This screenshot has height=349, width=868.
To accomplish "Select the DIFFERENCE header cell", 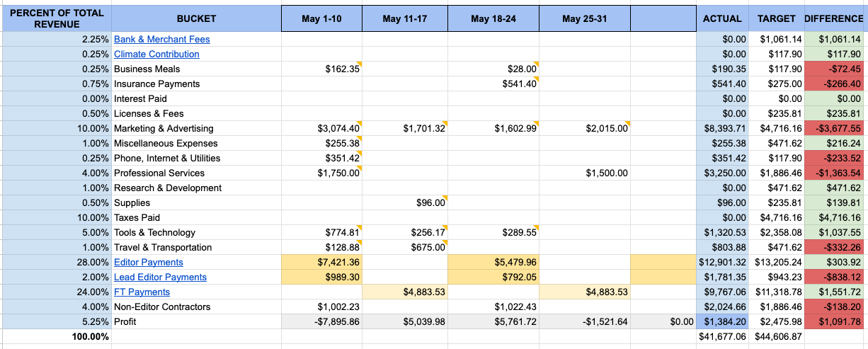I will (x=836, y=18).
